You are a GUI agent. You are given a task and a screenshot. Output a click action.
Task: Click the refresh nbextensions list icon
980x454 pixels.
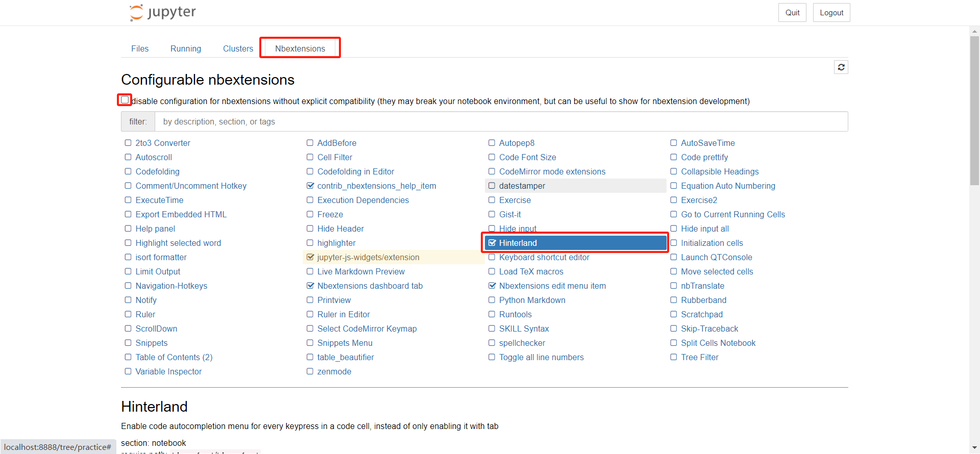tap(841, 67)
